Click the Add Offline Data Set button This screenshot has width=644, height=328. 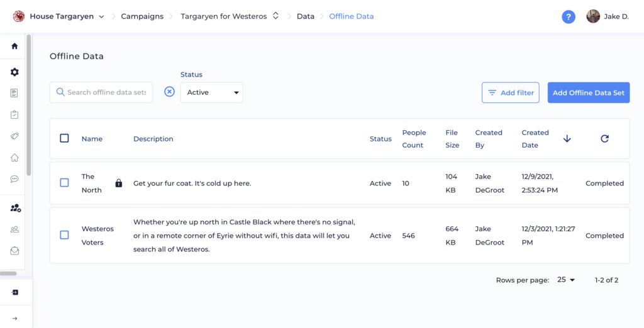coord(589,92)
